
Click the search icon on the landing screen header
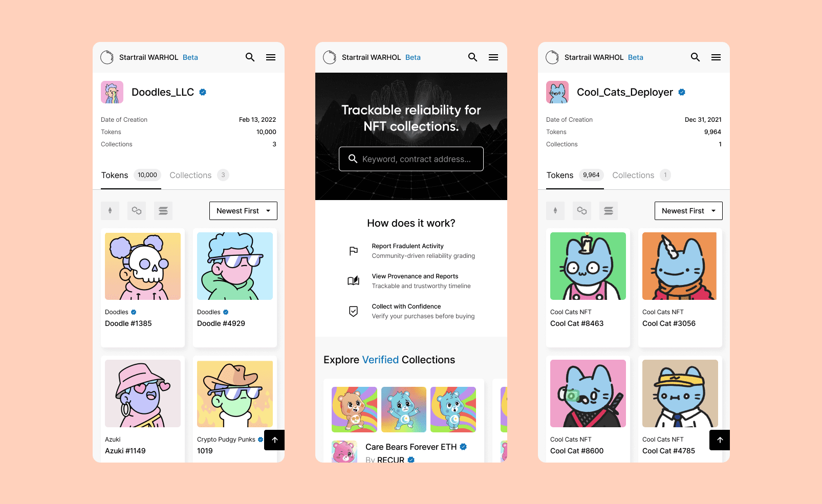click(x=472, y=57)
